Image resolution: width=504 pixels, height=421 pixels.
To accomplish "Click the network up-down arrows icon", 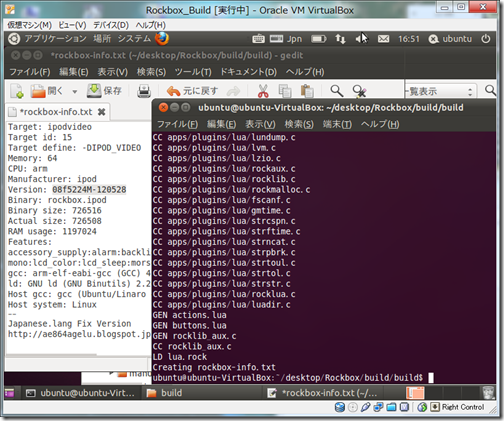I will point(340,39).
